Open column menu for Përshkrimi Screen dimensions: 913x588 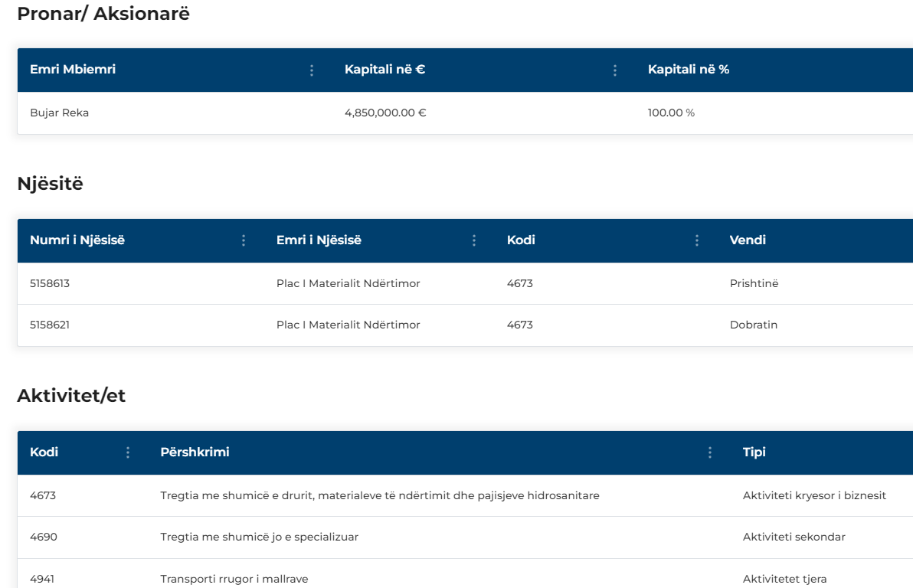click(710, 452)
